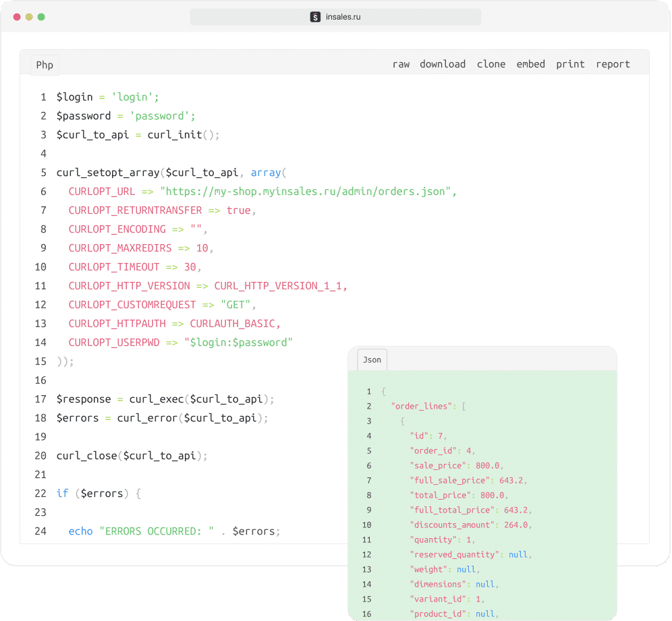Viewport: 672px width, 621px height.
Task: Click the curl_close function call
Action: pos(86,456)
